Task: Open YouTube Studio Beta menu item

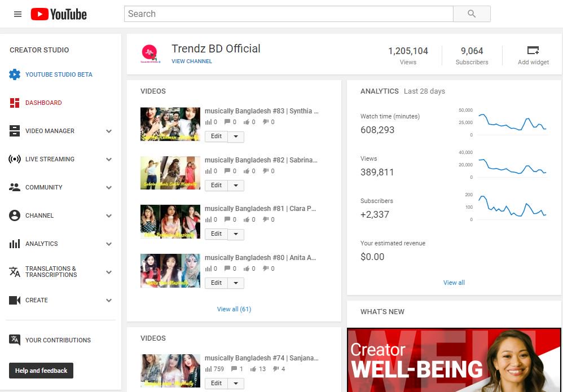Action: click(x=59, y=74)
